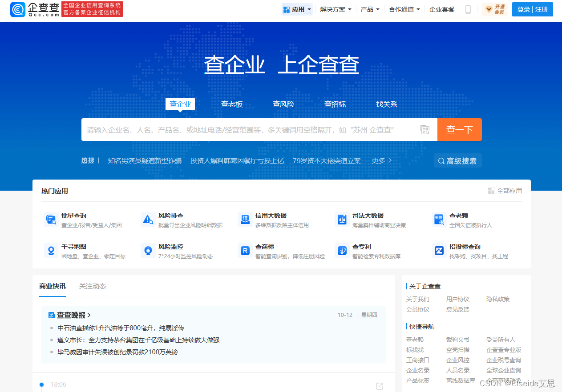
Task: Switch to 商业快讯 tab
Action: pyautogui.click(x=53, y=286)
